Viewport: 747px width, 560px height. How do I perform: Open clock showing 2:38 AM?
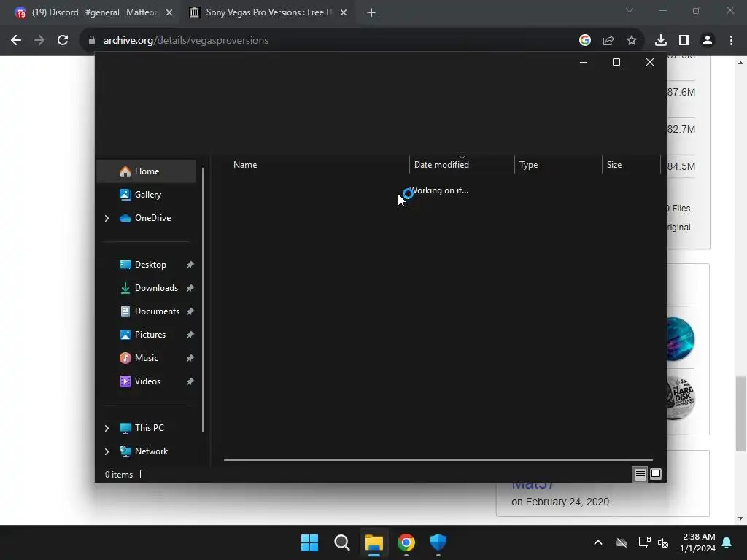[698, 542]
